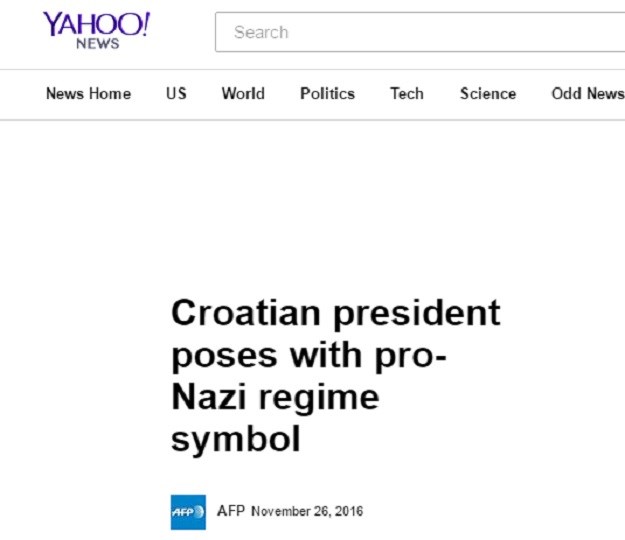The height and width of the screenshot is (540, 625).
Task: Click the word 'symbol' in headline
Action: click(235, 439)
